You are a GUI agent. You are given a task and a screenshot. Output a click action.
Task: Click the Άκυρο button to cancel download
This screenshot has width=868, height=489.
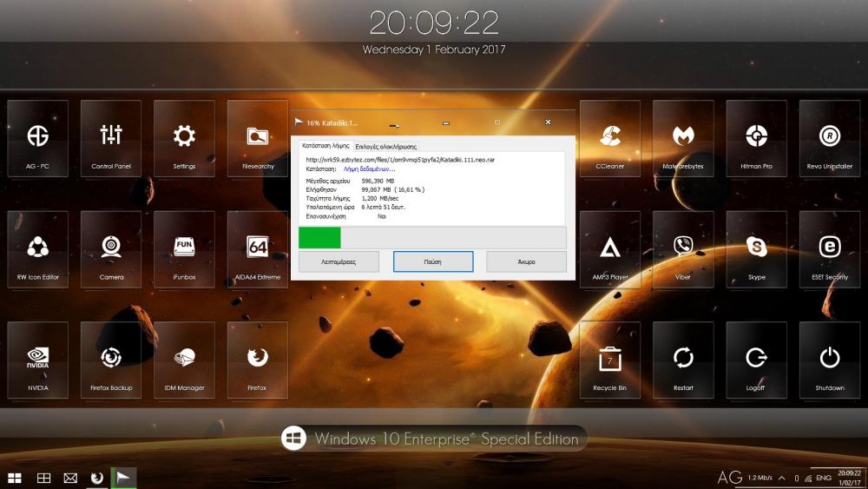point(526,261)
